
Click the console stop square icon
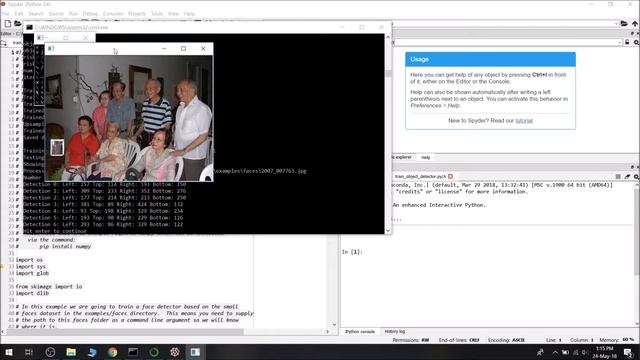pos(618,176)
